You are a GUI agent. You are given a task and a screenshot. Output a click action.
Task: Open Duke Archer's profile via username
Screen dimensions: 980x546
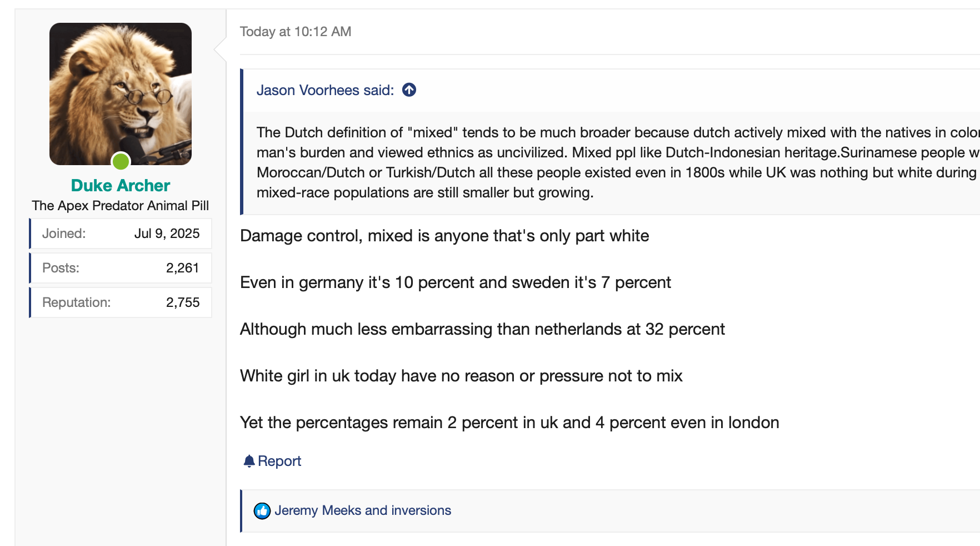pyautogui.click(x=121, y=186)
